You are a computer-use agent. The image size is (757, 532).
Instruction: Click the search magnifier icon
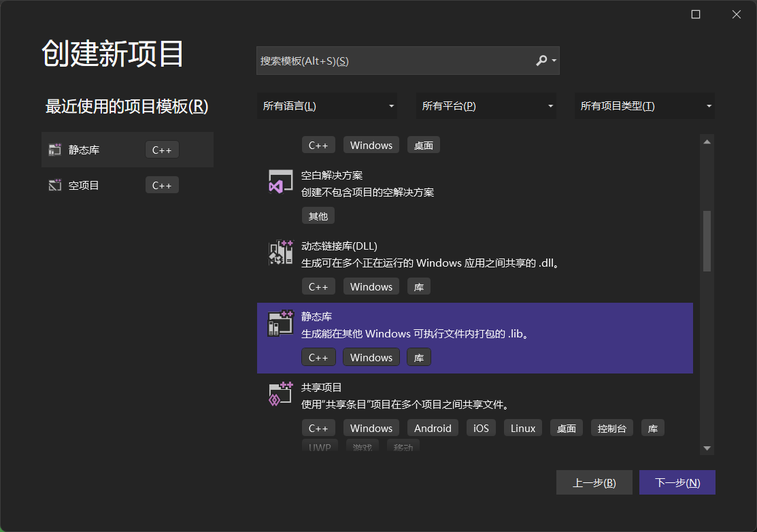pyautogui.click(x=541, y=61)
